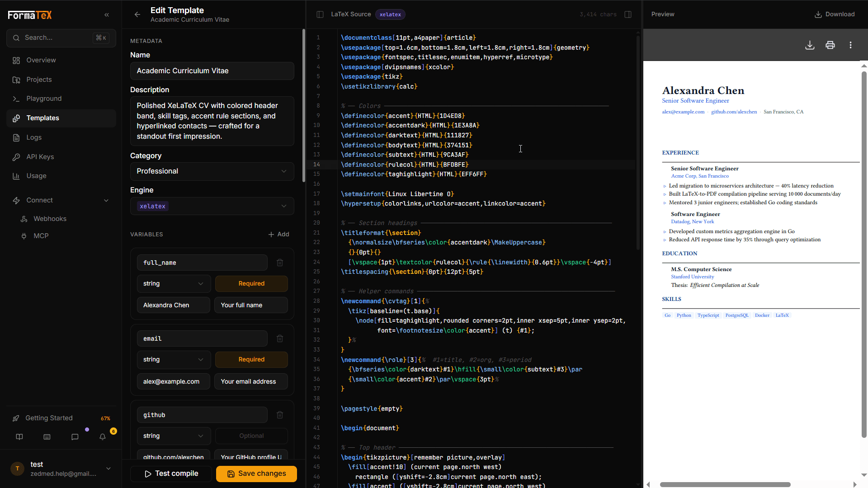Toggle Required on the full_name variable
Screen dimensions: 868x488
point(251,284)
